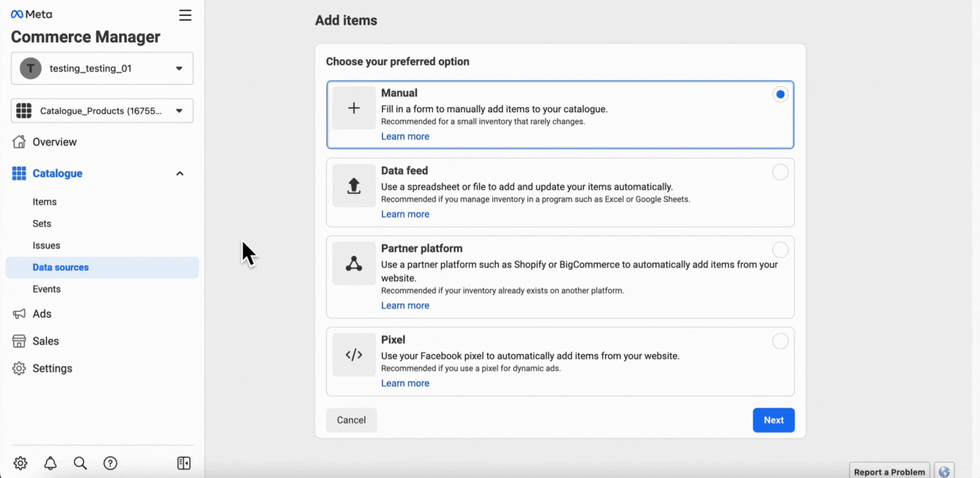Open the help question mark icon
980x478 pixels.
pos(110,463)
